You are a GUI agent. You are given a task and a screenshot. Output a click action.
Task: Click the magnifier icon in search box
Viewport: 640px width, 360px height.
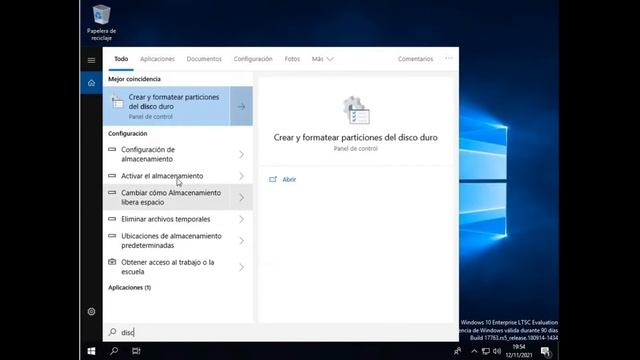pyautogui.click(x=113, y=332)
